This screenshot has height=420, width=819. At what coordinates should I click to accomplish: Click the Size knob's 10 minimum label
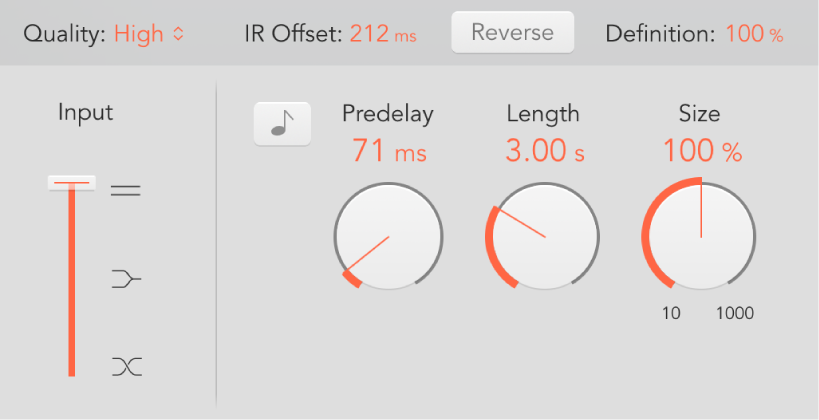pyautogui.click(x=671, y=313)
